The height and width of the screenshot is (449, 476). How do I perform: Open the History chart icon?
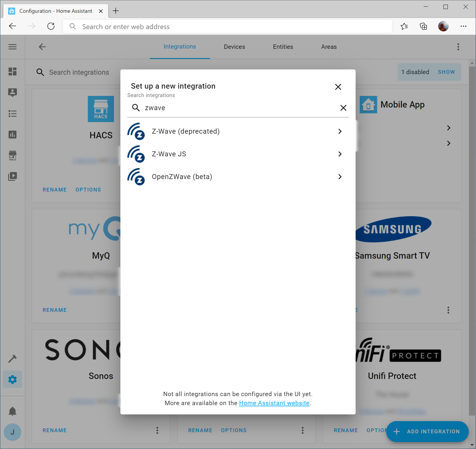13,135
